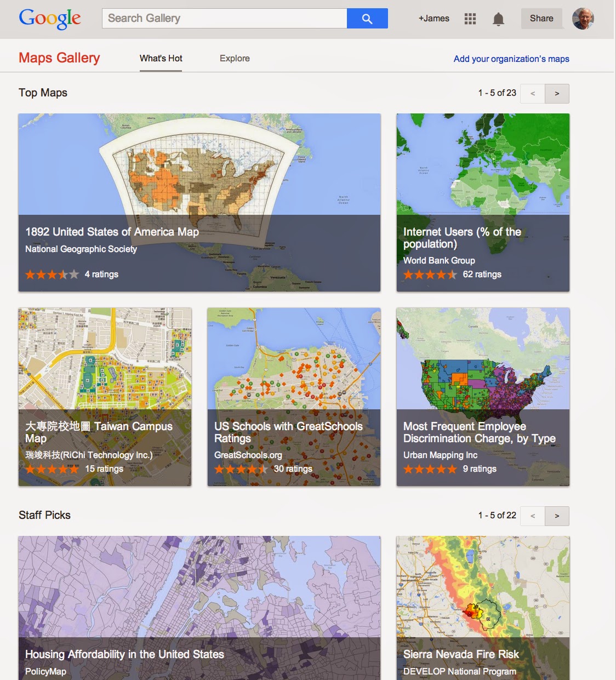Click Urban Mapping Inc publisher name

pyautogui.click(x=440, y=455)
